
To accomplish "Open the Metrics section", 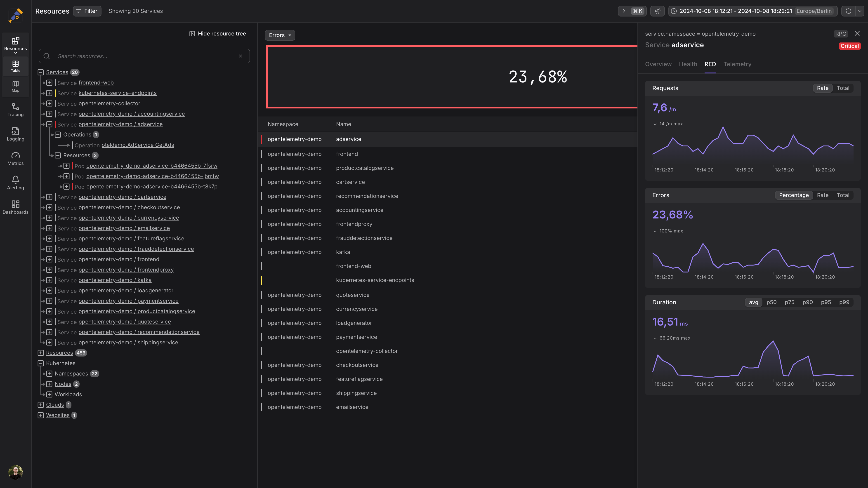I will [16, 159].
